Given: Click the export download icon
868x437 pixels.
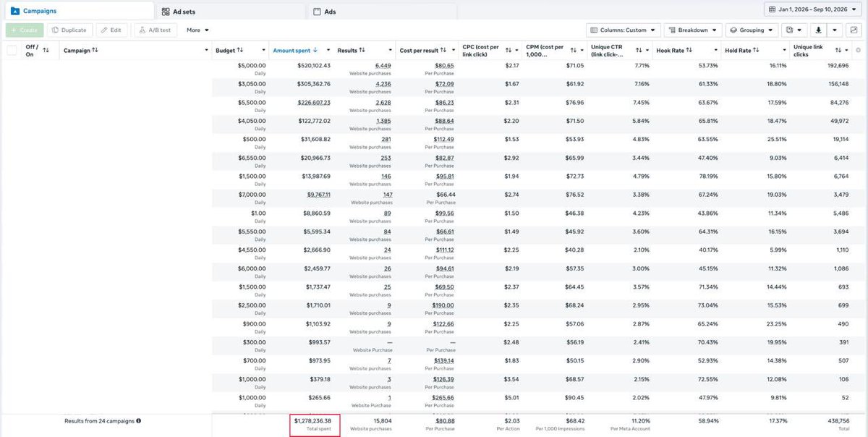Looking at the screenshot, I should 818,30.
